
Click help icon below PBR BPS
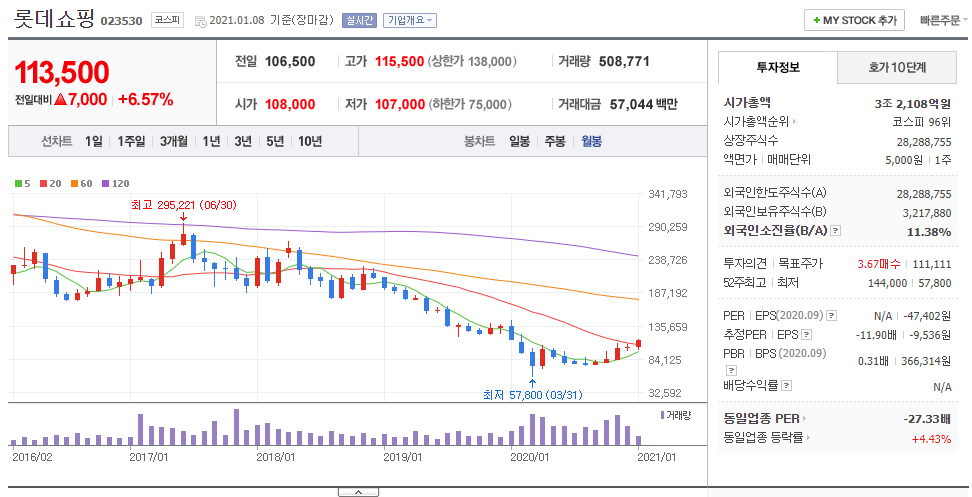click(x=731, y=371)
